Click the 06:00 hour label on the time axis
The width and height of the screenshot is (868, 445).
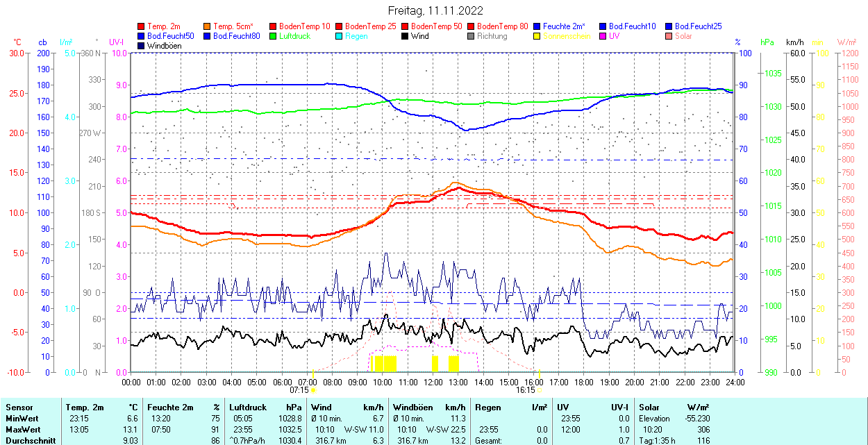[283, 382]
